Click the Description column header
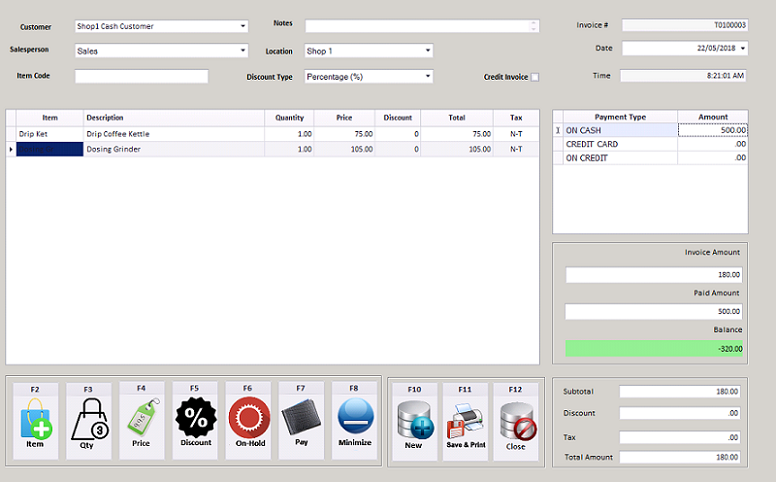The width and height of the screenshot is (776, 482). (x=174, y=118)
